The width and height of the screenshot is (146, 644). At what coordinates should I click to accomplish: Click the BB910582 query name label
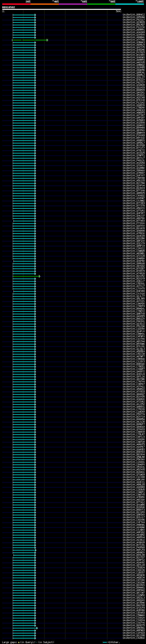[8, 7]
